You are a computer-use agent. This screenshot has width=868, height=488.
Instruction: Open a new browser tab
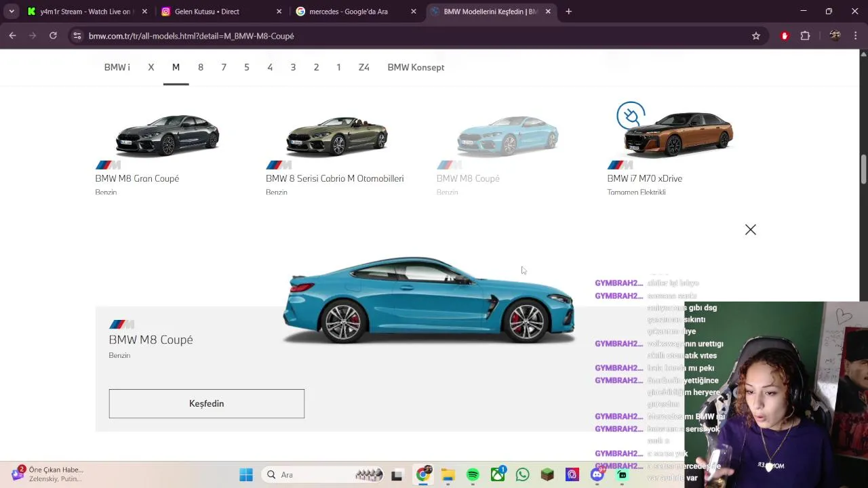568,12
